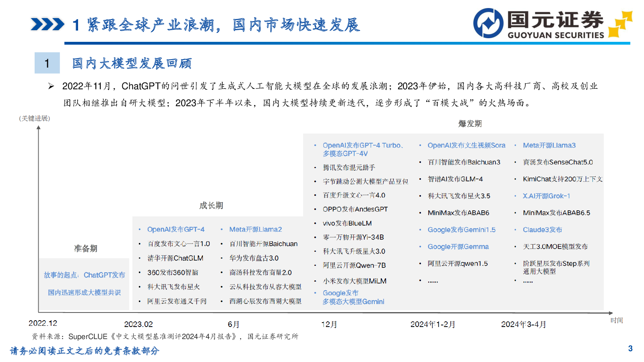Select 阿里云开源Qwen-7B entry
The image size is (644, 362).
point(354,265)
